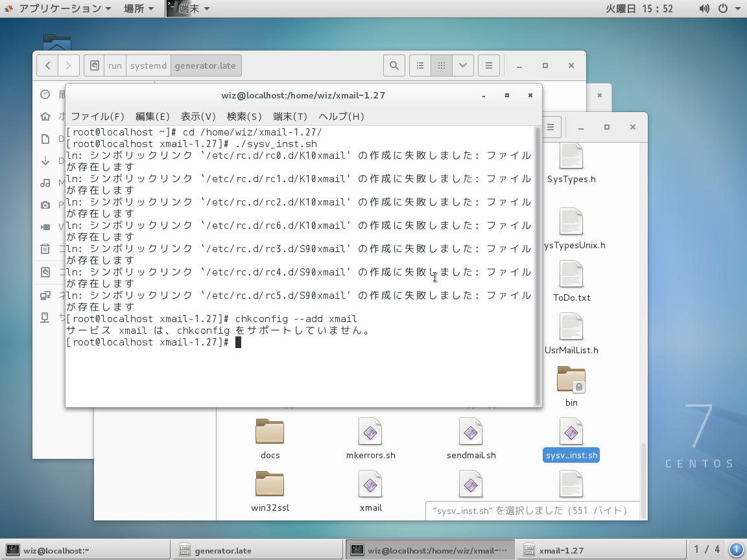Open Downloads via the sidebar arrow icon
This screenshot has height=560, width=747.
(x=45, y=161)
